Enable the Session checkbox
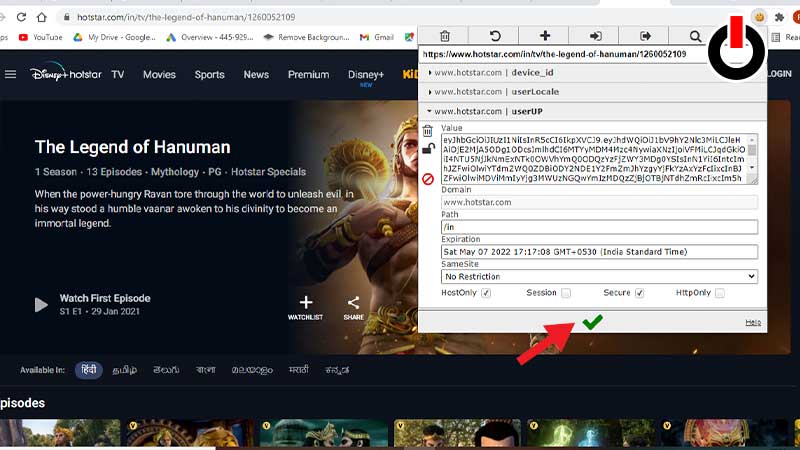Image resolution: width=800 pixels, height=450 pixels. point(566,293)
